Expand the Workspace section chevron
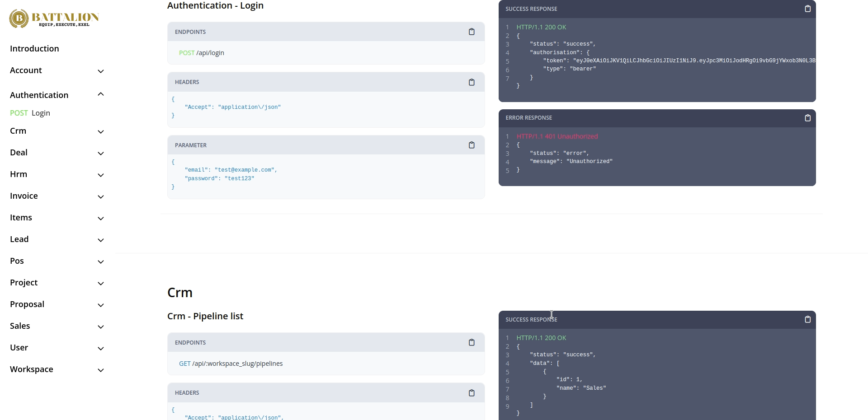Viewport: 868px width, 420px height. [x=101, y=370]
